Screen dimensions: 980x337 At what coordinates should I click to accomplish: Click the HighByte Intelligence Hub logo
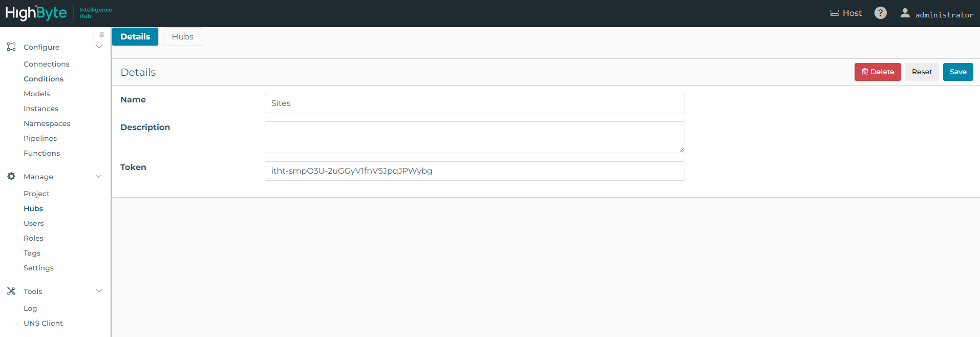tap(58, 13)
